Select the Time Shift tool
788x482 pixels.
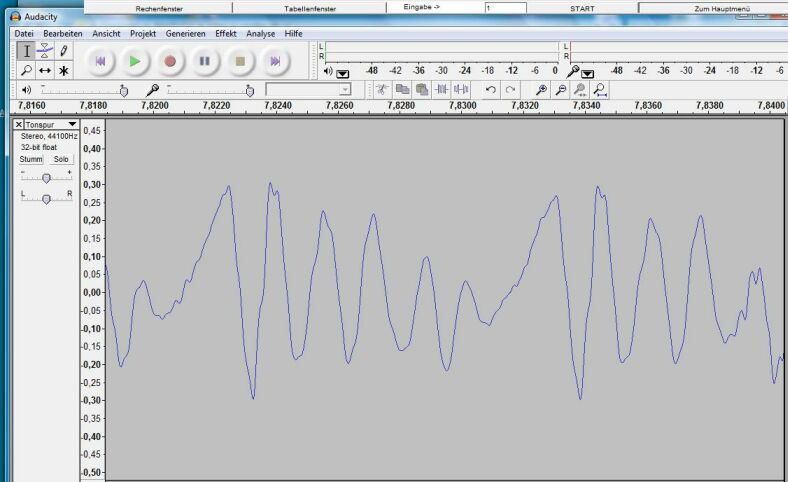tap(45, 71)
